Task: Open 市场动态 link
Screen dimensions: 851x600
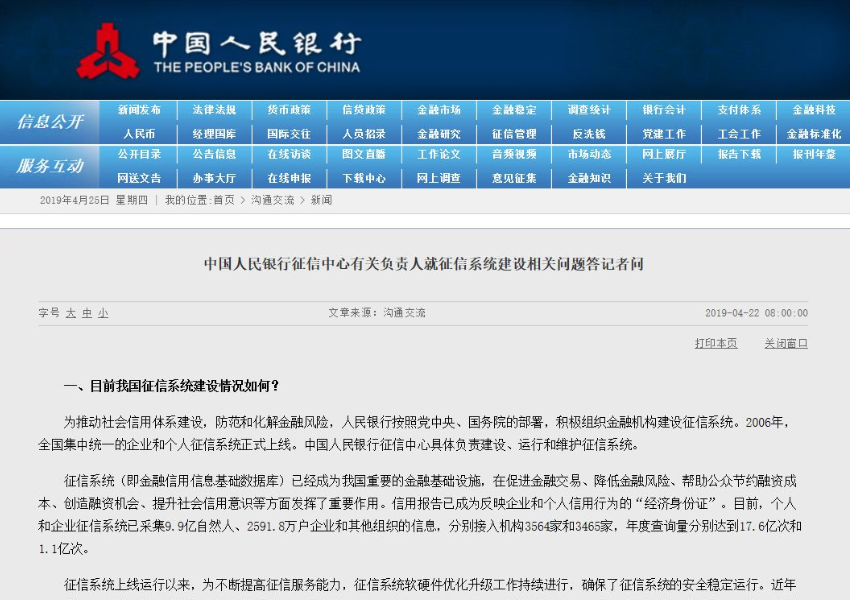Action: pos(589,155)
